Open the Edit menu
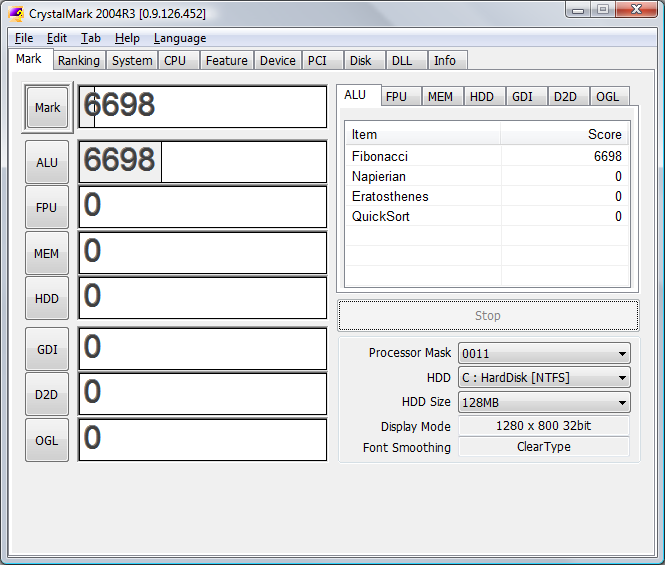665x565 pixels. coord(56,38)
